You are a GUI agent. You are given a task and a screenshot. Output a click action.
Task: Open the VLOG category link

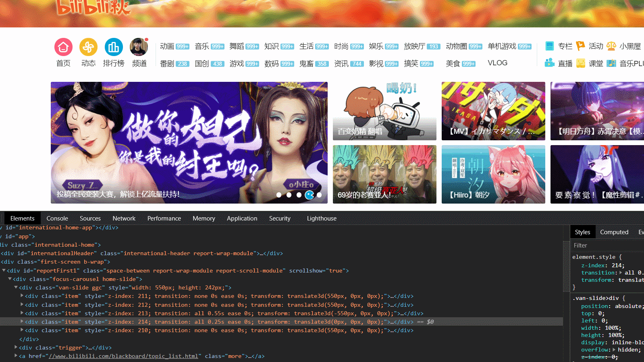point(498,63)
